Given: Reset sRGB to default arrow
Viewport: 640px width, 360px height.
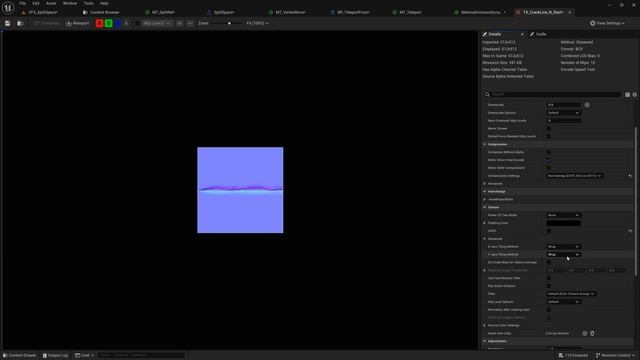Looking at the screenshot, I should point(630,231).
